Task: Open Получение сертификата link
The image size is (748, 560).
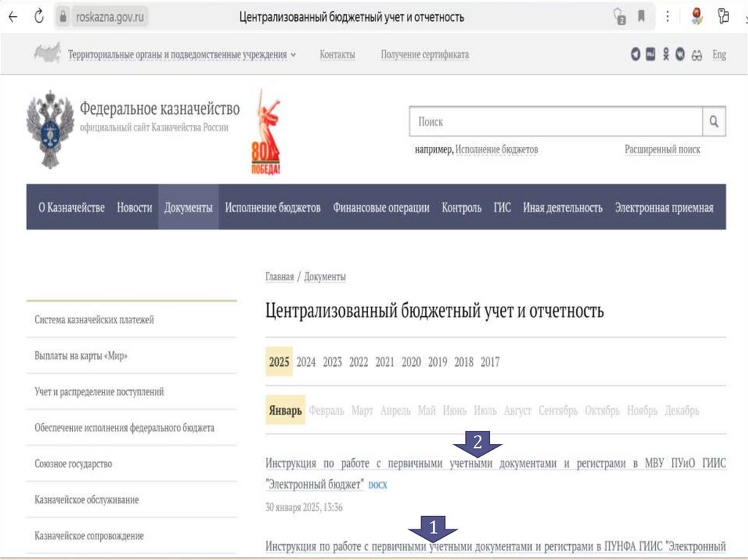Action: 424,54
